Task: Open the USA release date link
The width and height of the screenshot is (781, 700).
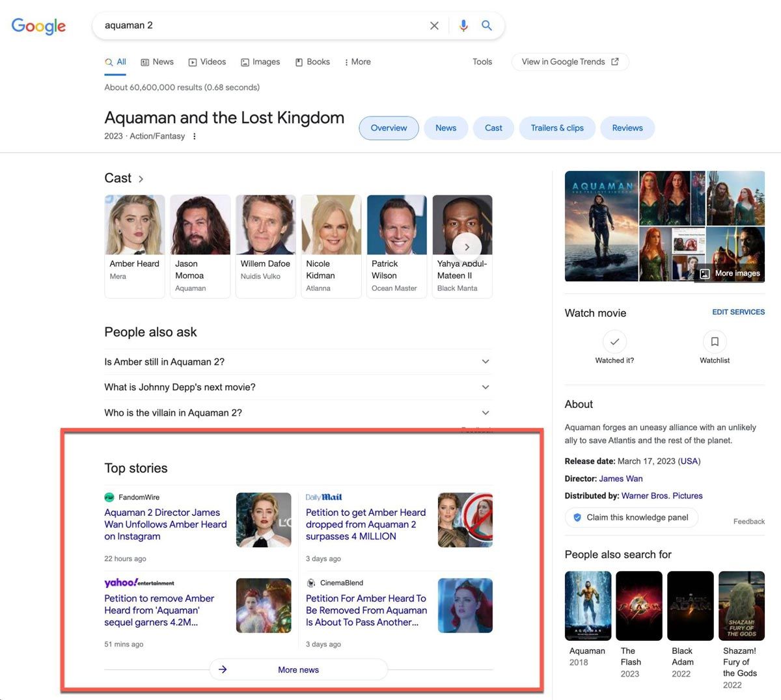Action: point(689,461)
